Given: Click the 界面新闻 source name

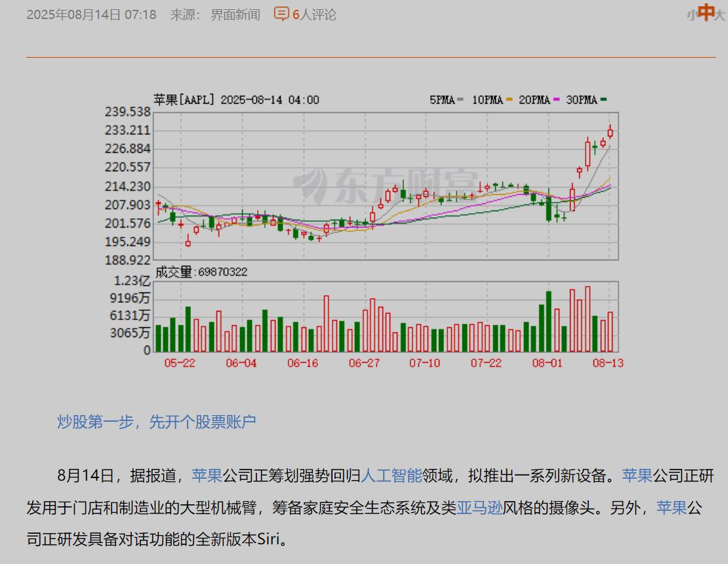Looking at the screenshot, I should (235, 15).
